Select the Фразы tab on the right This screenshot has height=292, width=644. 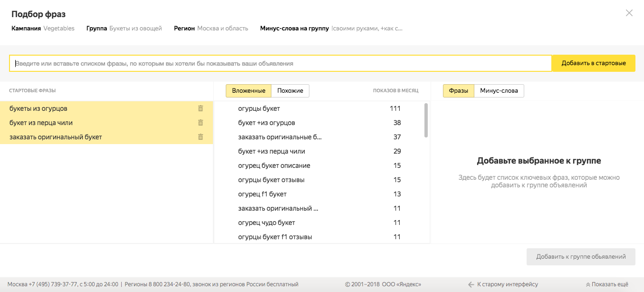point(459,91)
